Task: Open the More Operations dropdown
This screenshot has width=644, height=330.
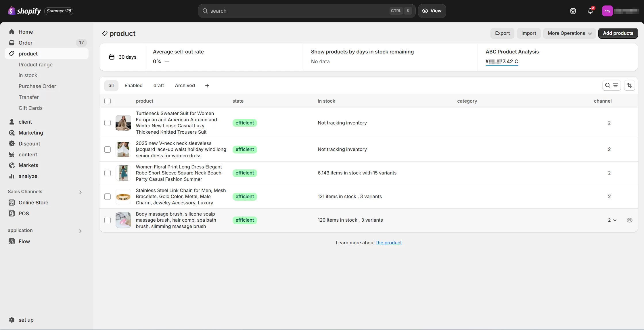Action: (569, 33)
